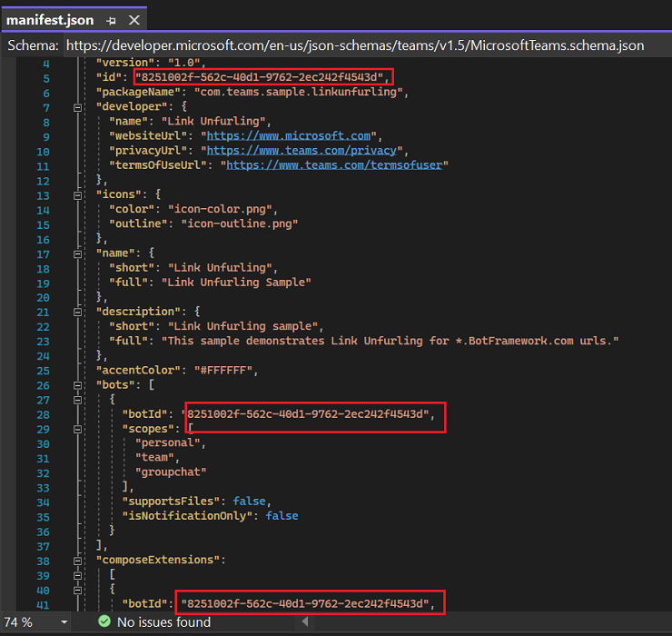
Task: Open the teams.com/privacy link
Action: [301, 151]
